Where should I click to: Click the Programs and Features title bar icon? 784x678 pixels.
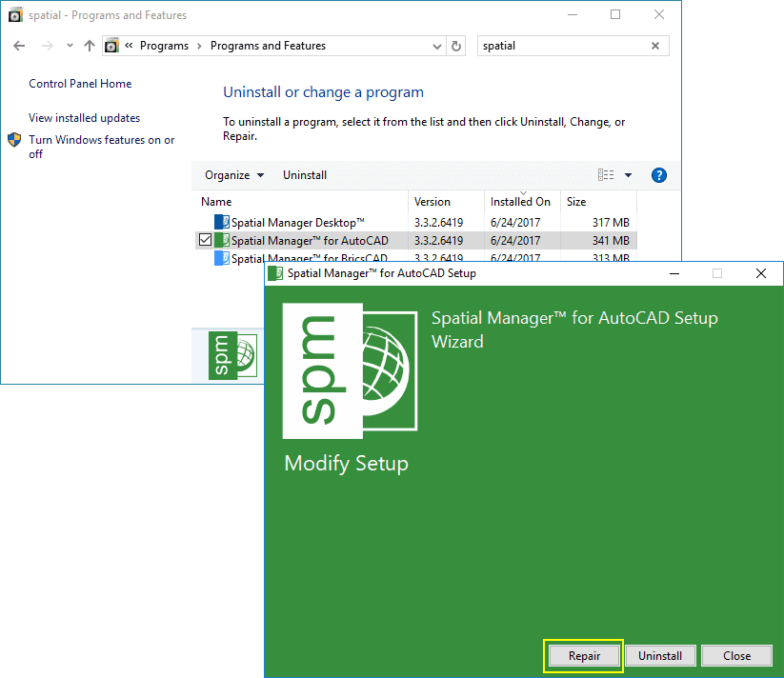click(x=15, y=15)
